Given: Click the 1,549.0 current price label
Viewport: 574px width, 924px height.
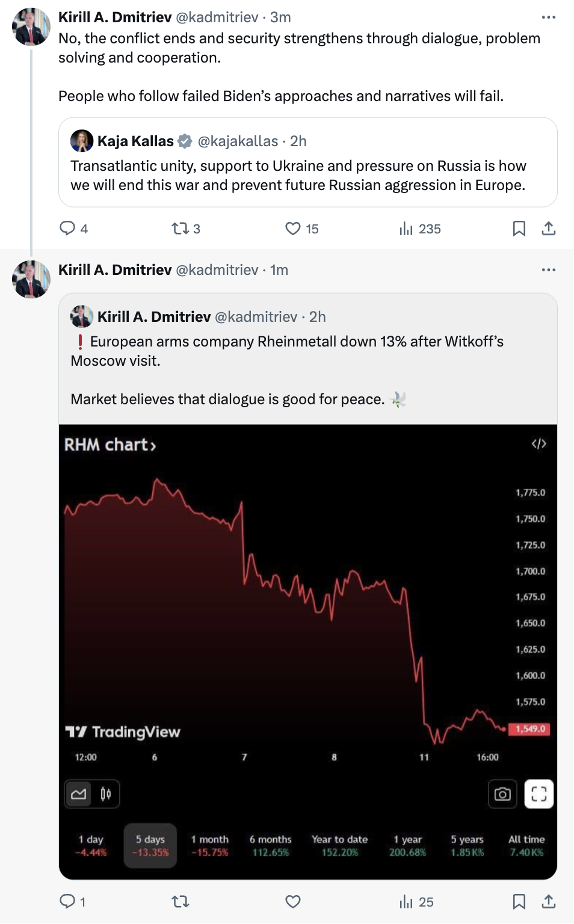Looking at the screenshot, I should point(529,729).
